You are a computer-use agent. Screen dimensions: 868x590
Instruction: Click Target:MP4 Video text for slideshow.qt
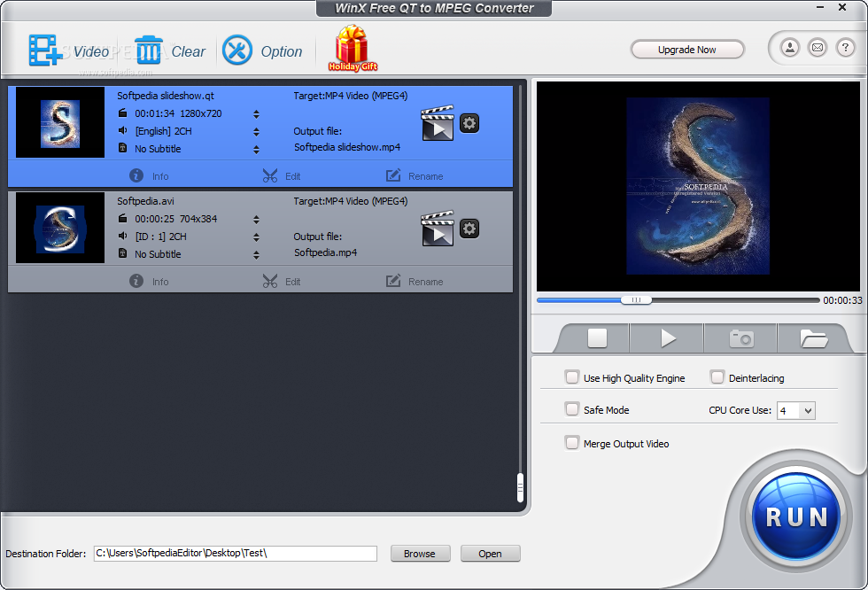pos(351,96)
